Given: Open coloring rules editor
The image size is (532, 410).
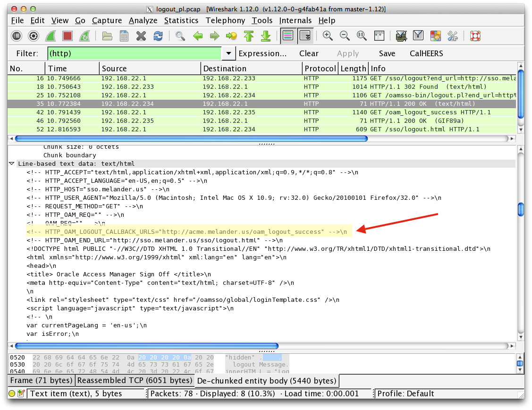Looking at the screenshot, I should [435, 36].
